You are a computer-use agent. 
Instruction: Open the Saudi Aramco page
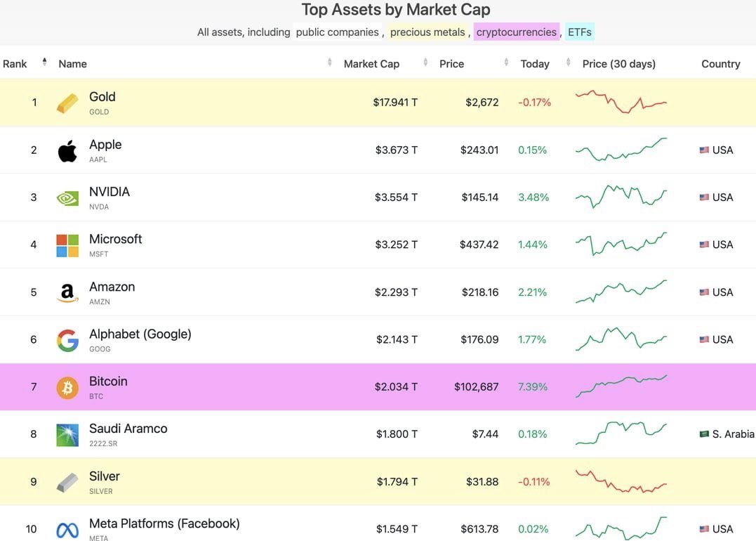(x=128, y=429)
